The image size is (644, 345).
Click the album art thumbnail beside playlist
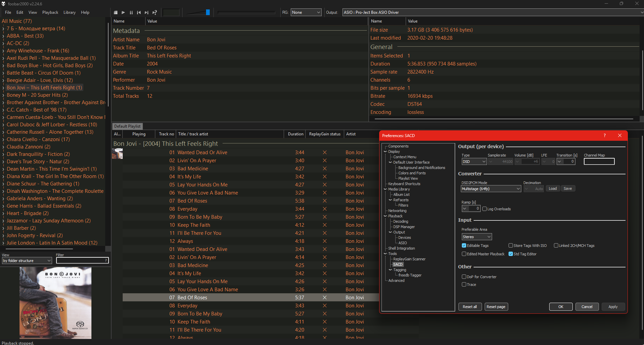tap(117, 154)
